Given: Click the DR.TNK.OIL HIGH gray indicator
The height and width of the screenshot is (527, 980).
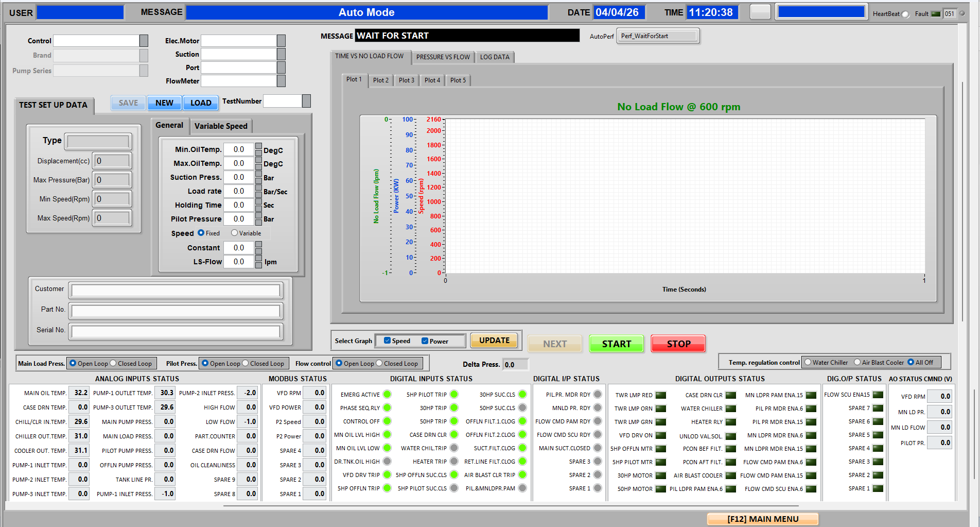Looking at the screenshot, I should pos(387,462).
